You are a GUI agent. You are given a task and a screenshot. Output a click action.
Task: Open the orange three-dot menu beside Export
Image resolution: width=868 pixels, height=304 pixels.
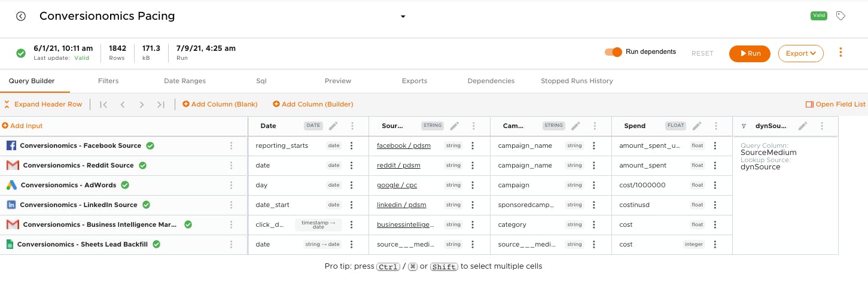[x=840, y=53]
